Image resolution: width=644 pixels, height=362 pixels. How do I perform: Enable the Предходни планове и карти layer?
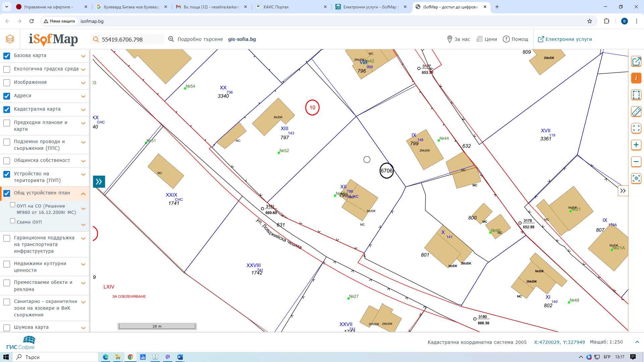click(7, 123)
